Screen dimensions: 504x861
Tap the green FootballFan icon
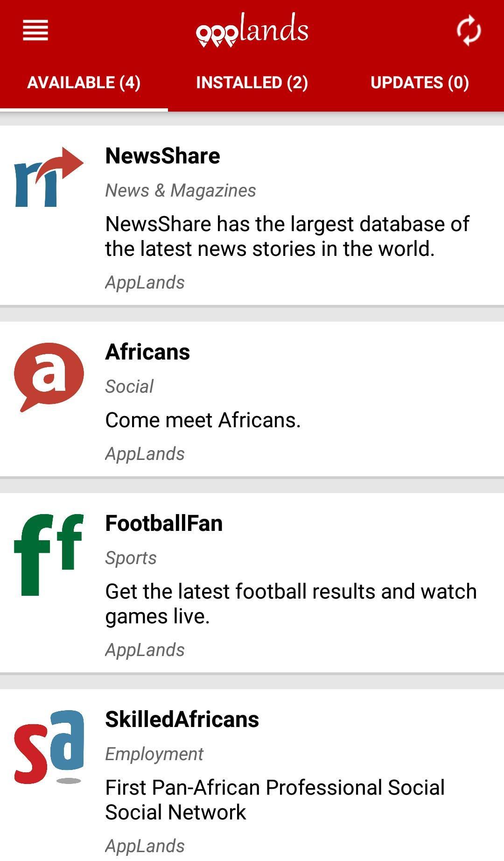pyautogui.click(x=49, y=554)
